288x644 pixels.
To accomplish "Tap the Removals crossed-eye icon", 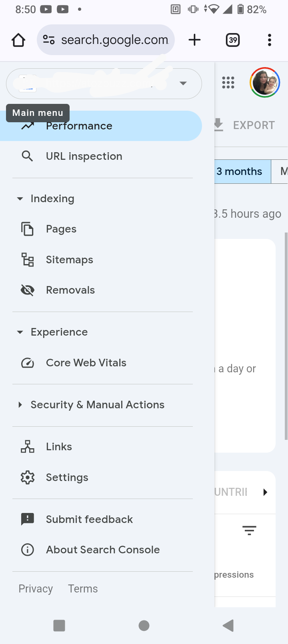I will click(x=27, y=290).
